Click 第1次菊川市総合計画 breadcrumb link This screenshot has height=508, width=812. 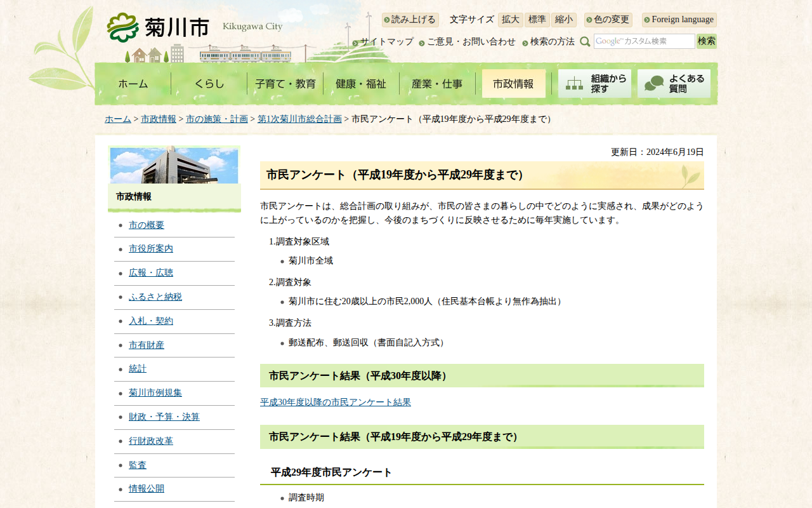(299, 119)
